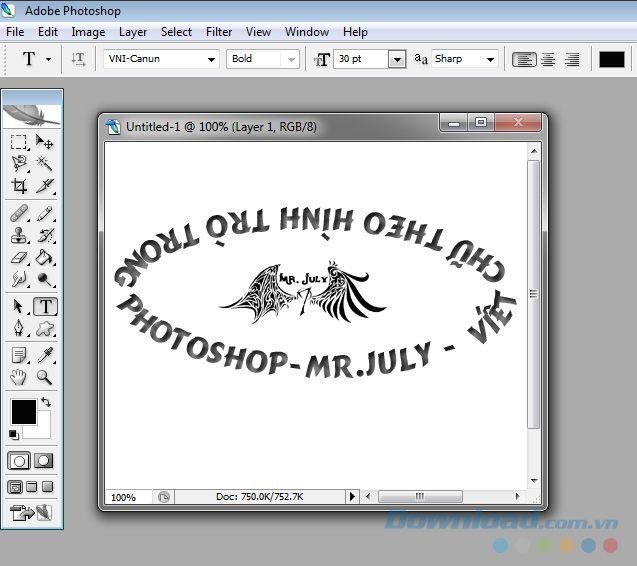This screenshot has width=637, height=566.
Task: Pick the Magic Wand tool
Action: (x=45, y=163)
